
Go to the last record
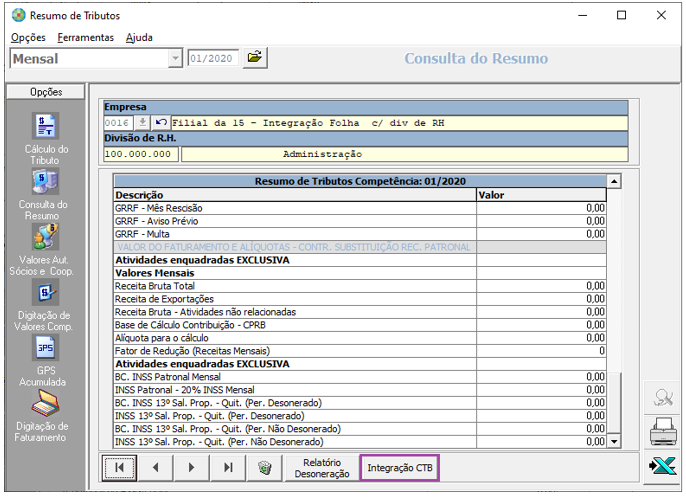click(x=228, y=468)
